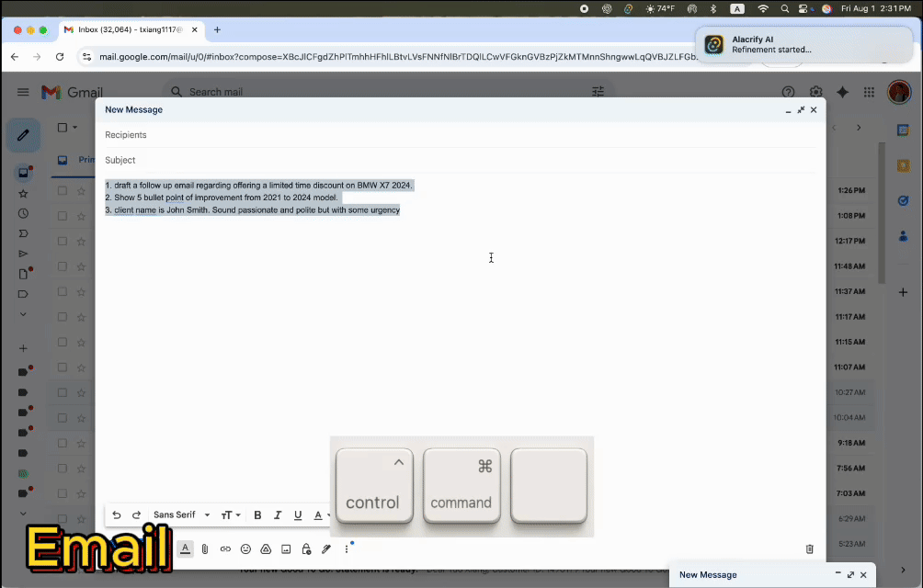Insert link using the chain icon

pos(225,549)
